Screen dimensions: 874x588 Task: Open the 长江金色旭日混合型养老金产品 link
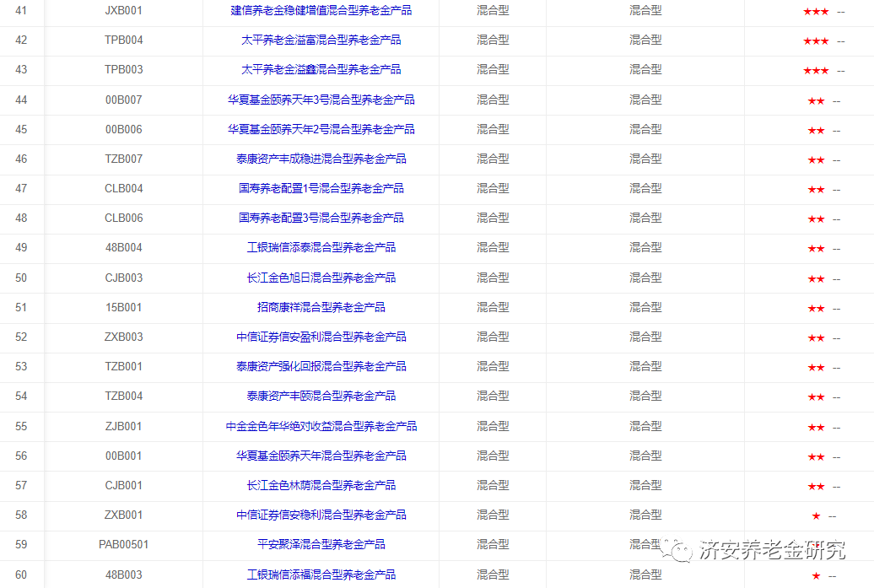(321, 278)
